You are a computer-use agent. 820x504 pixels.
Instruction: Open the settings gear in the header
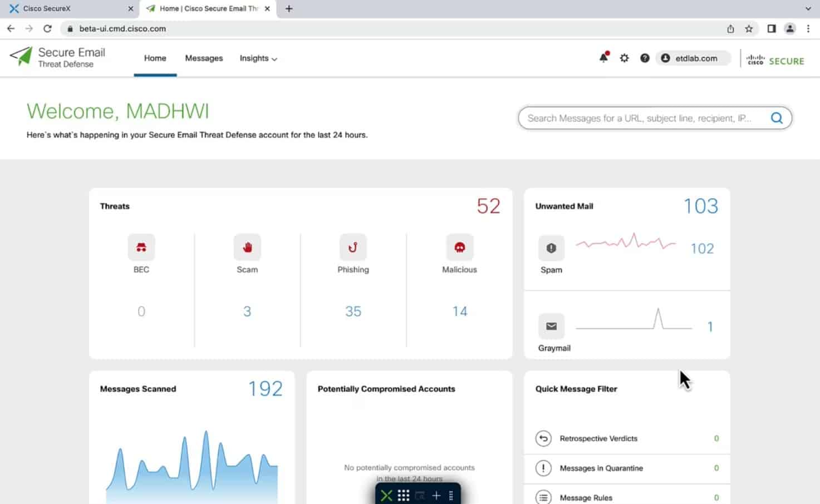[x=624, y=58]
